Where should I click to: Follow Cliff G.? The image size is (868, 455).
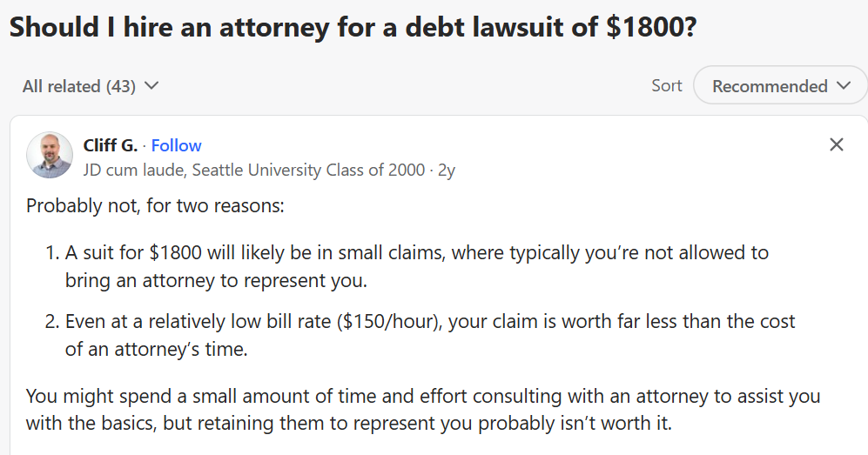pyautogui.click(x=176, y=145)
